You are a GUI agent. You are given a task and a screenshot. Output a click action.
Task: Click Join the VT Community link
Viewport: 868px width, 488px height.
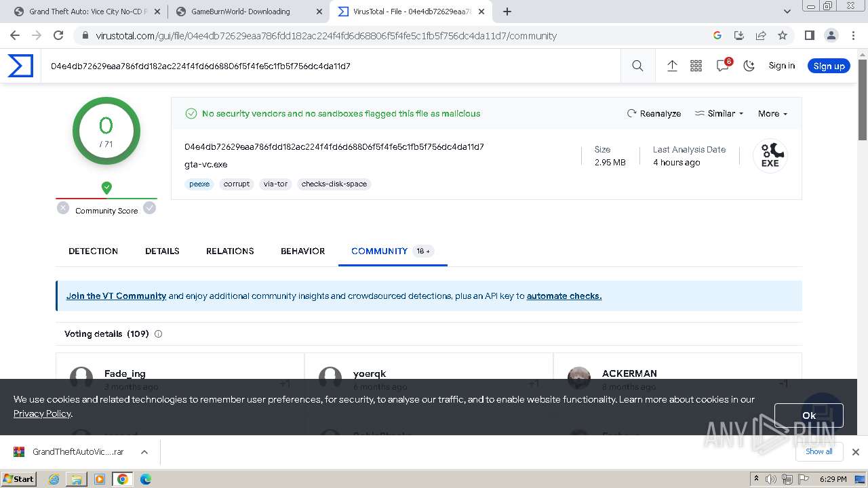(x=116, y=296)
